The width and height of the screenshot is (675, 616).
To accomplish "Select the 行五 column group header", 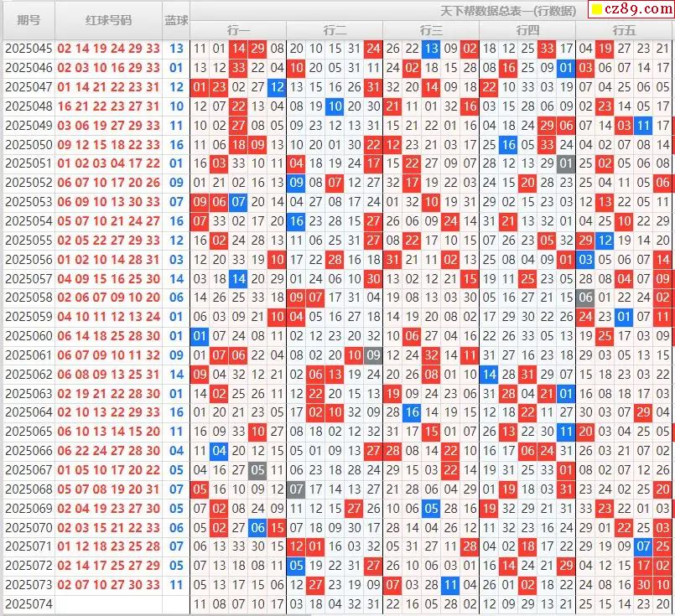I will pyautogui.click(x=624, y=30).
